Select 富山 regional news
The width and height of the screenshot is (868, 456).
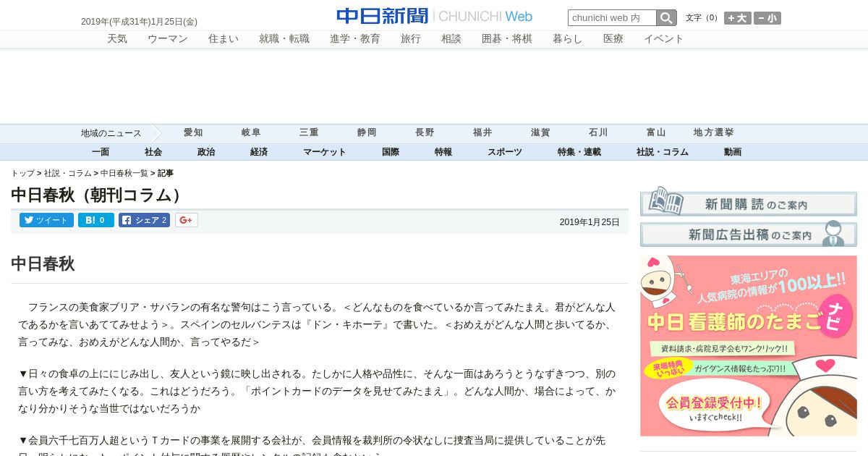(656, 133)
